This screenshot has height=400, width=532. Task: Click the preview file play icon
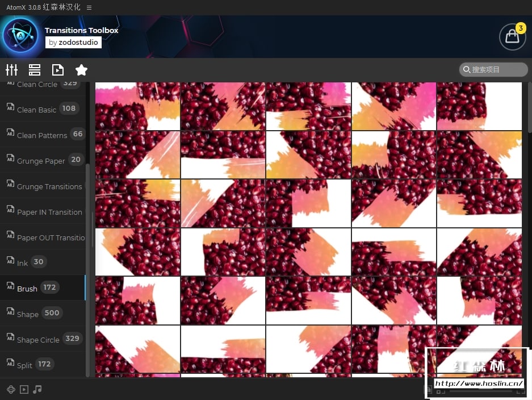pos(58,70)
